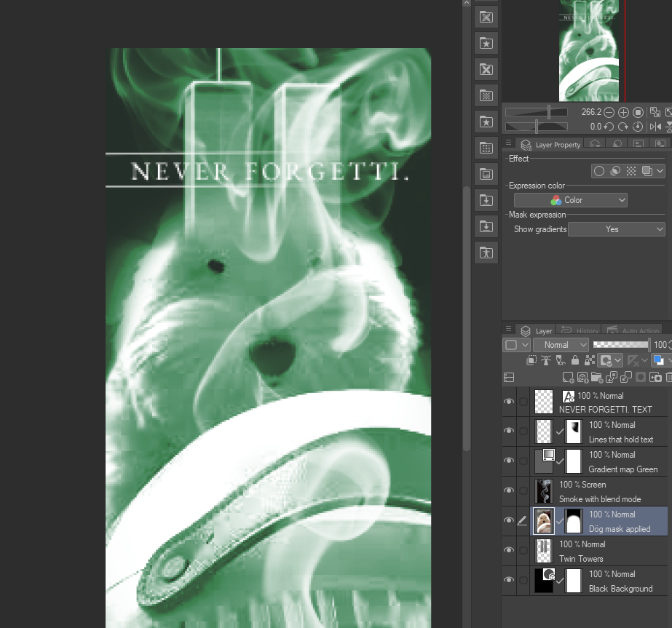Switch to the History tab

coord(579,330)
